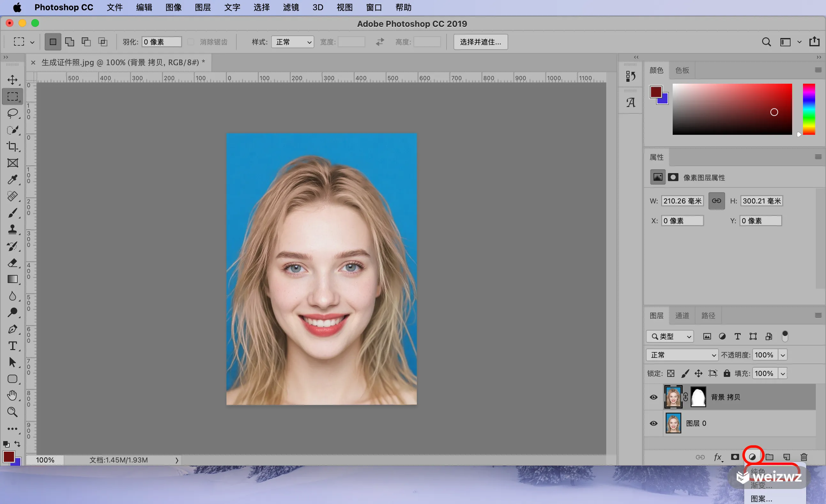Hide the 图层 0 layer
Screen dimensions: 826x504
click(654, 423)
